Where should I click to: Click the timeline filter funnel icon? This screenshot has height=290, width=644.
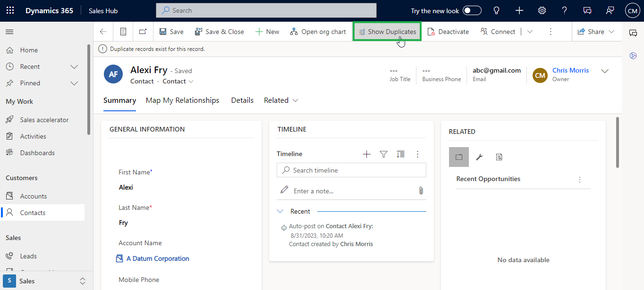click(383, 154)
